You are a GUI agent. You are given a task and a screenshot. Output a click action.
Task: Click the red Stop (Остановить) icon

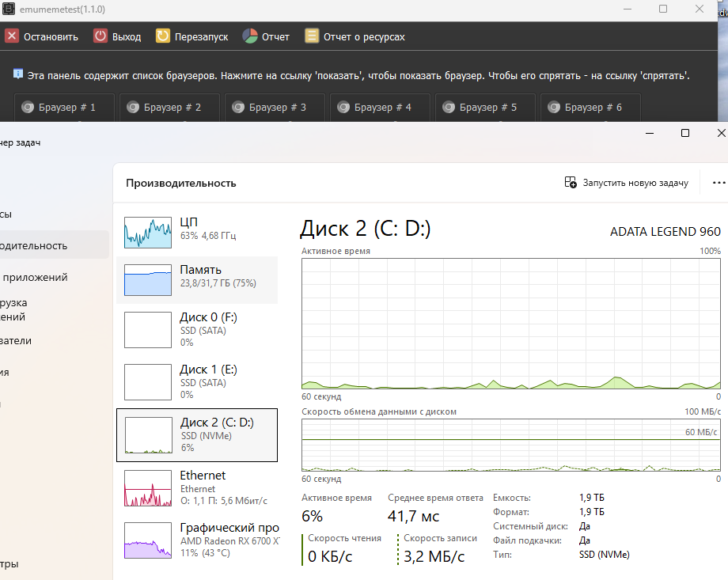click(x=12, y=36)
